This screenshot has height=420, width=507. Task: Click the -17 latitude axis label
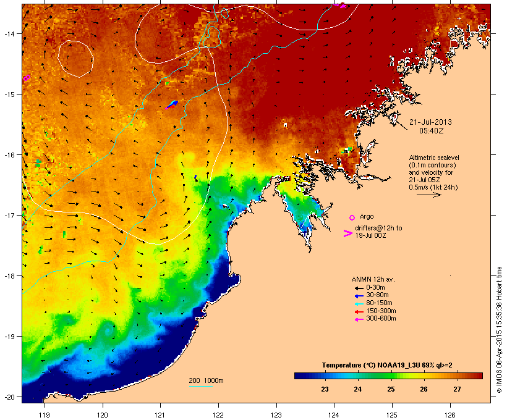[x=9, y=216]
